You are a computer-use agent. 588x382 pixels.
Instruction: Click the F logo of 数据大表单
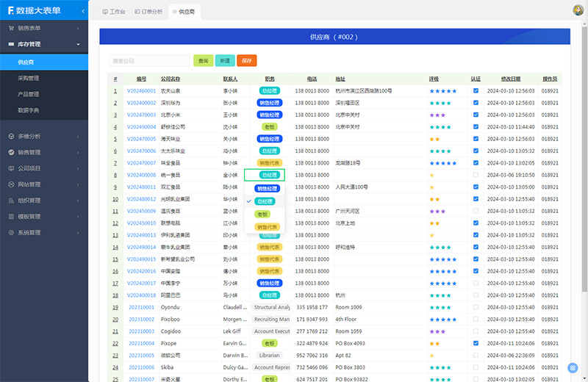(11, 10)
